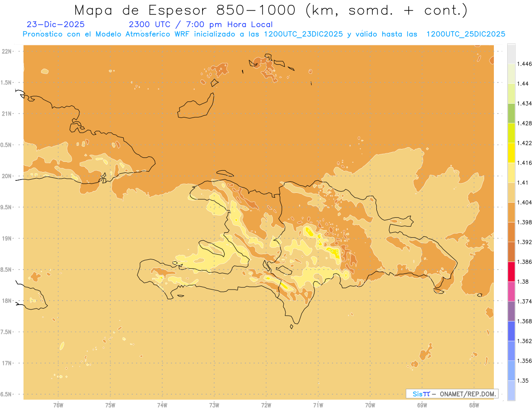The image size is (532, 411).
Task: Select the date label '23-Dic-2025'
Action: pyautogui.click(x=55, y=24)
